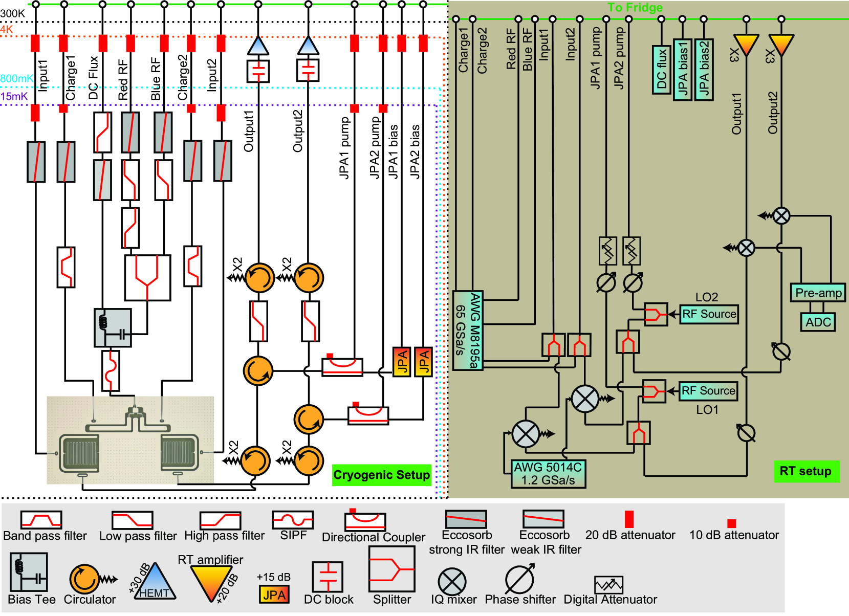Select the Pre-amp block
Screen dimensions: 849x616
[818, 293]
